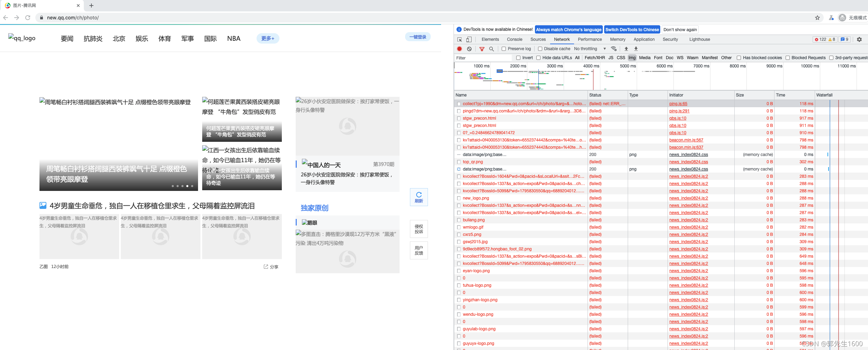Stop recording the network log

click(459, 49)
